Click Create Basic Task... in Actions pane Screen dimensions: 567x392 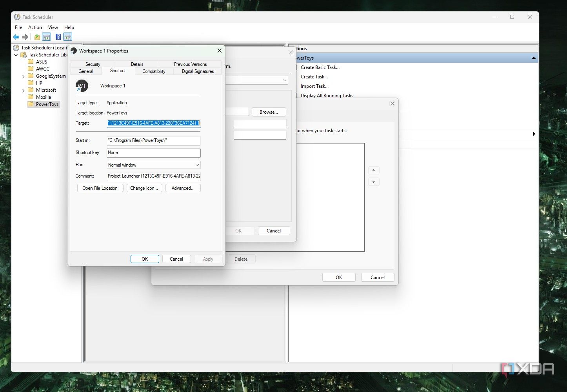pos(320,67)
